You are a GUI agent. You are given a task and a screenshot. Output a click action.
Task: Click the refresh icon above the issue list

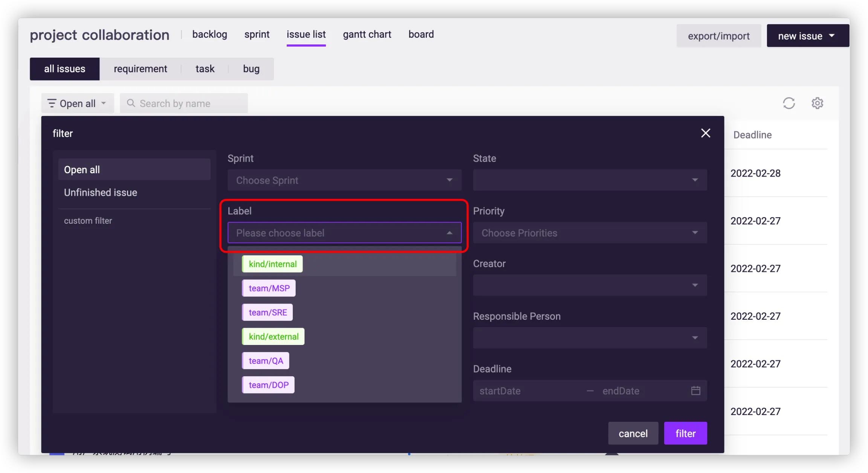(x=789, y=103)
